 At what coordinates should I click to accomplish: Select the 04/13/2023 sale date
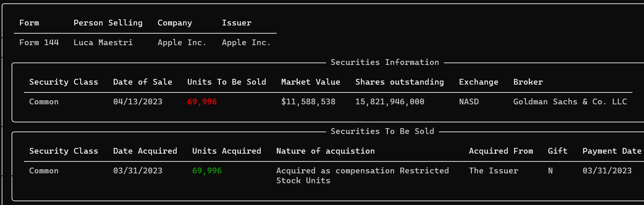point(138,101)
